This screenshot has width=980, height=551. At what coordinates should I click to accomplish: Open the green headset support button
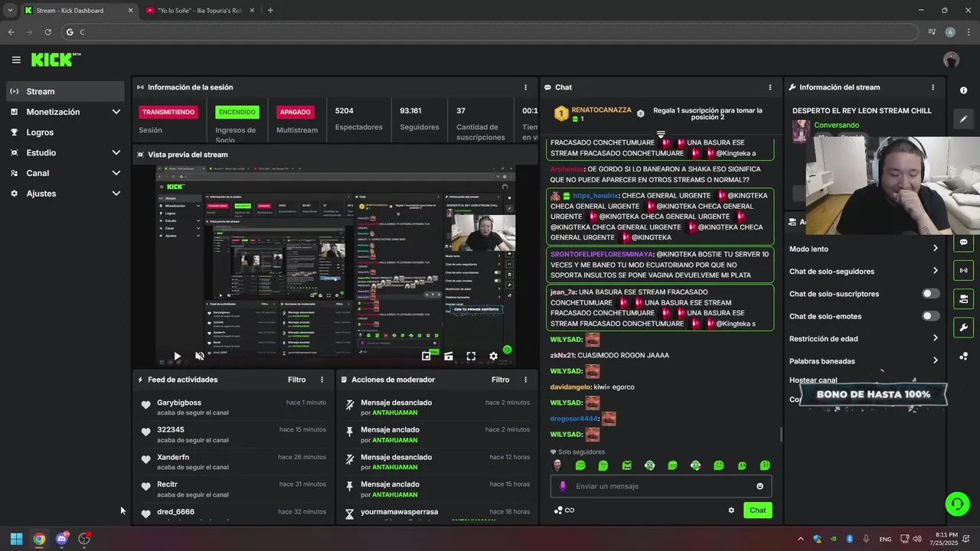(x=957, y=504)
